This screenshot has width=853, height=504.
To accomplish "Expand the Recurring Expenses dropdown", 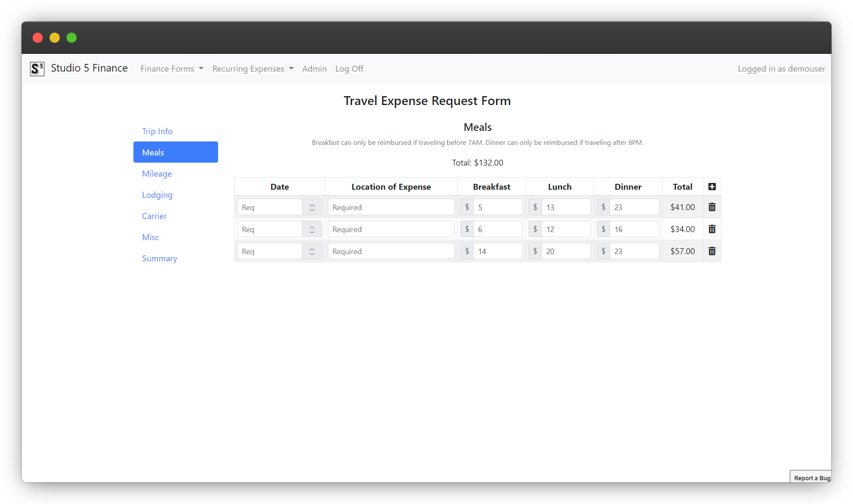I will [x=253, y=69].
